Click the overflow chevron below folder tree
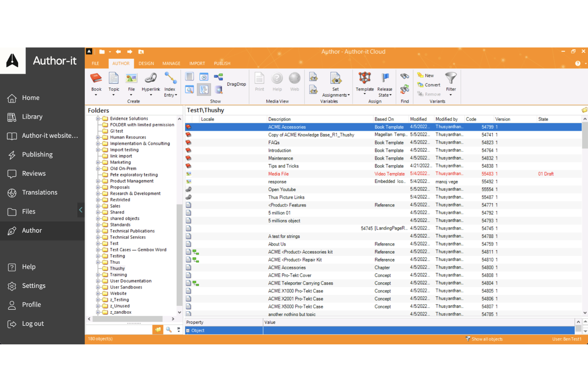Viewport: 588px width, 392px height. coord(178,330)
